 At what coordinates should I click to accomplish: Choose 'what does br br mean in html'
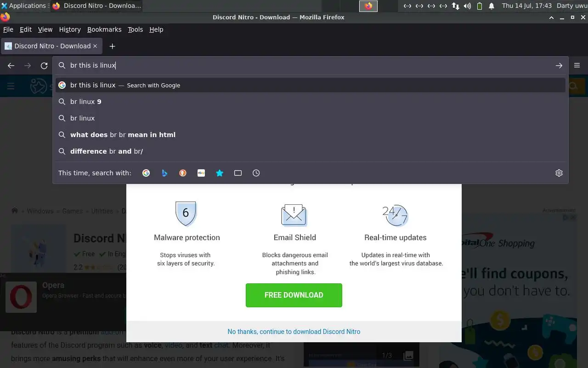pos(311,135)
